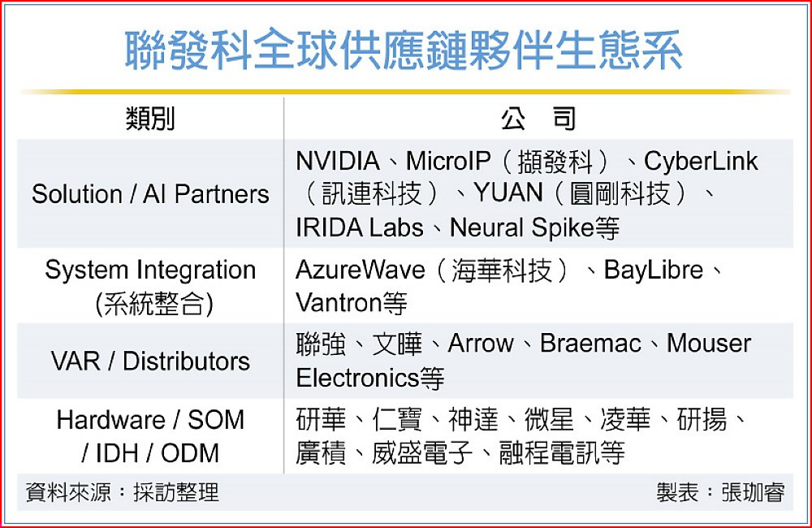Click the IRIDA Labs text
This screenshot has width=812, height=528.
coord(359,227)
